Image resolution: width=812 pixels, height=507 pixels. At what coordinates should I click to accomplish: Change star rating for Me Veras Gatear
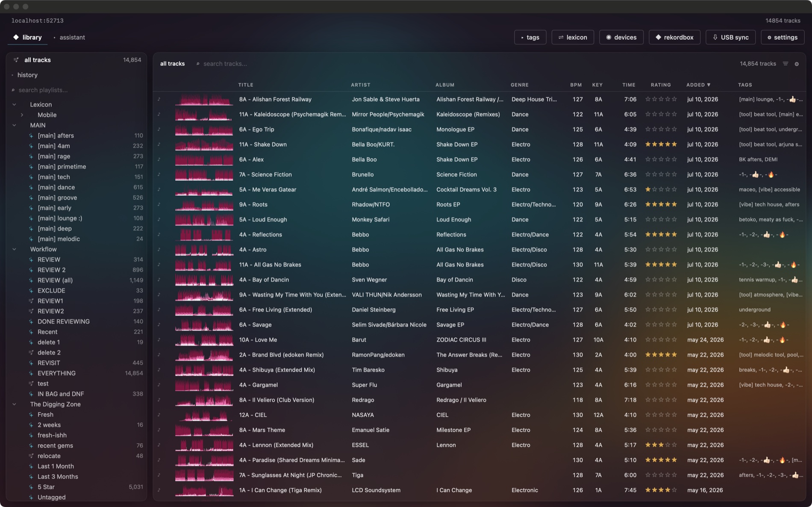click(661, 189)
